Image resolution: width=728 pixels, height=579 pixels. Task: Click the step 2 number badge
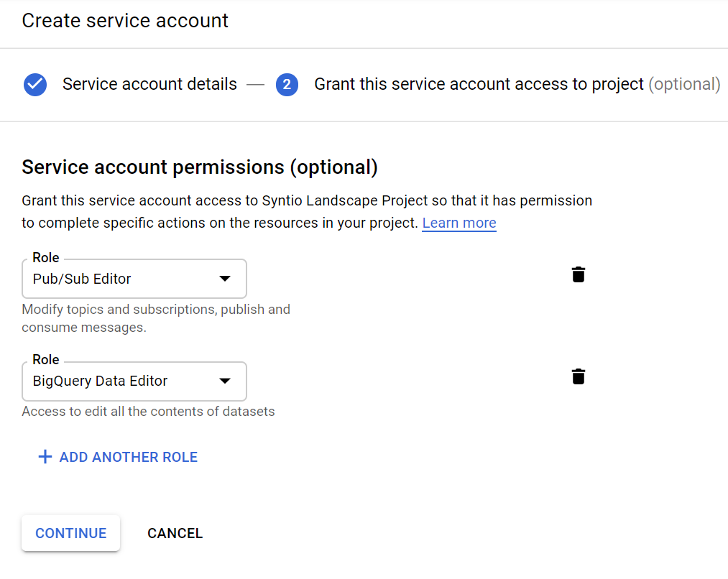(x=287, y=85)
